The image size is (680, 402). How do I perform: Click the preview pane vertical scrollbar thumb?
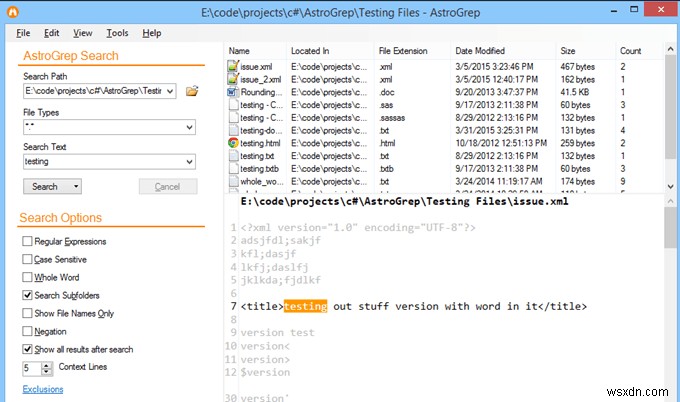pos(670,227)
